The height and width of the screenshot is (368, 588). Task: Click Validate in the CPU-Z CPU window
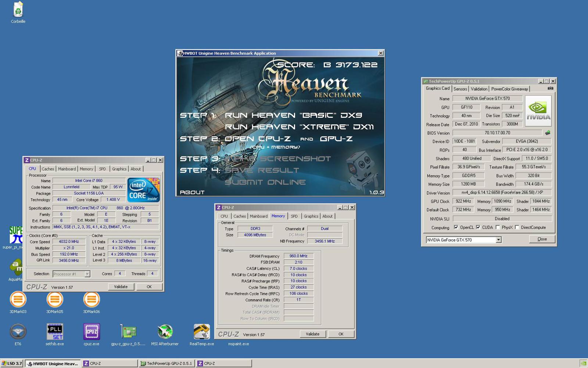point(121,287)
